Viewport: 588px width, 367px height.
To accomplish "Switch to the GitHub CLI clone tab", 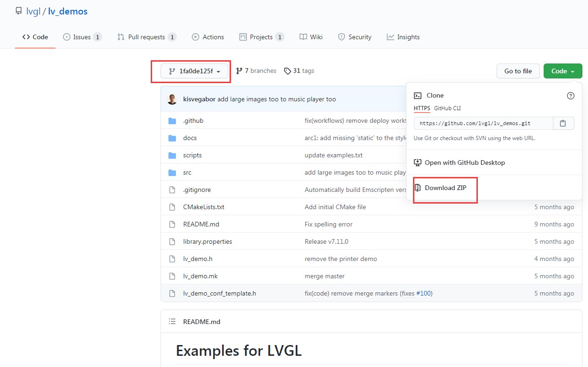I will coord(447,108).
